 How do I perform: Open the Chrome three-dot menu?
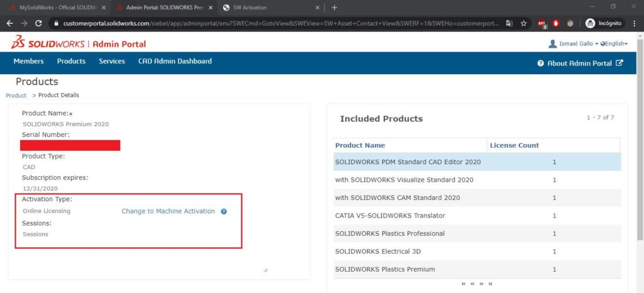click(x=635, y=23)
